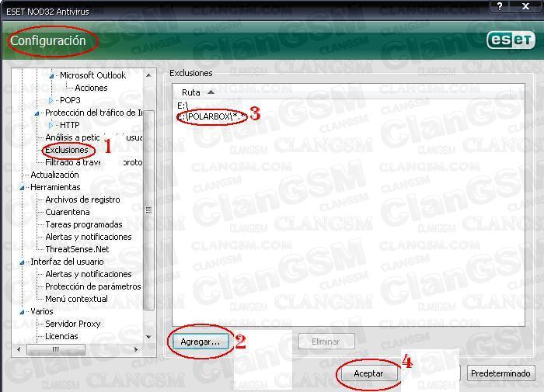The height and width of the screenshot is (392, 544).
Task: Select Filtrado a través de protocolos item
Action: click(x=94, y=162)
